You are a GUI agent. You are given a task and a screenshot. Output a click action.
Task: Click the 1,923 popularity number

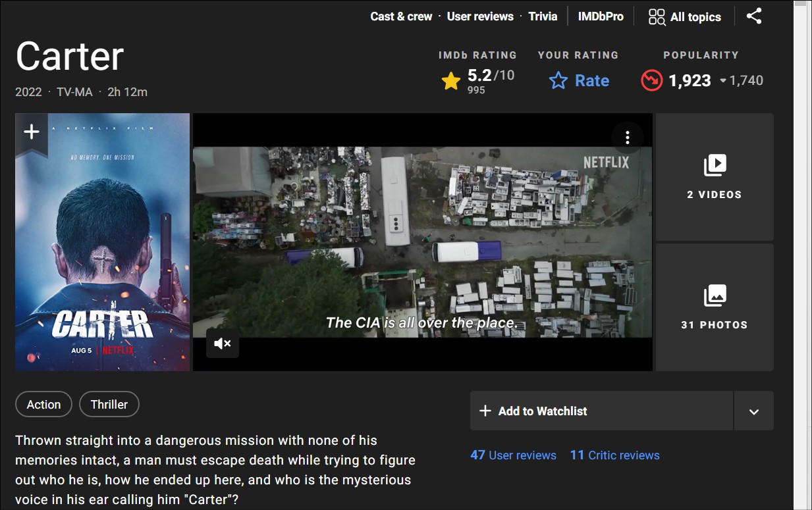click(690, 81)
